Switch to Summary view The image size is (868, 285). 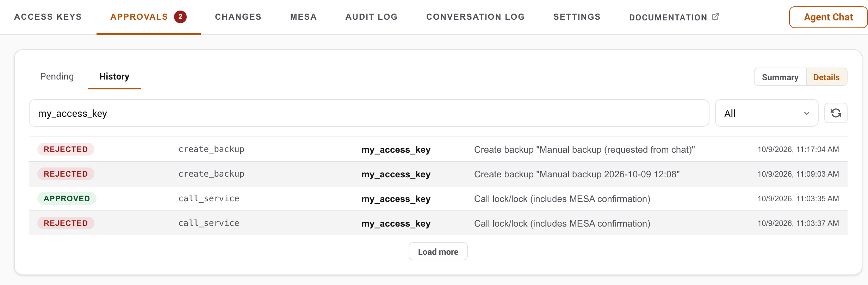pyautogui.click(x=780, y=77)
